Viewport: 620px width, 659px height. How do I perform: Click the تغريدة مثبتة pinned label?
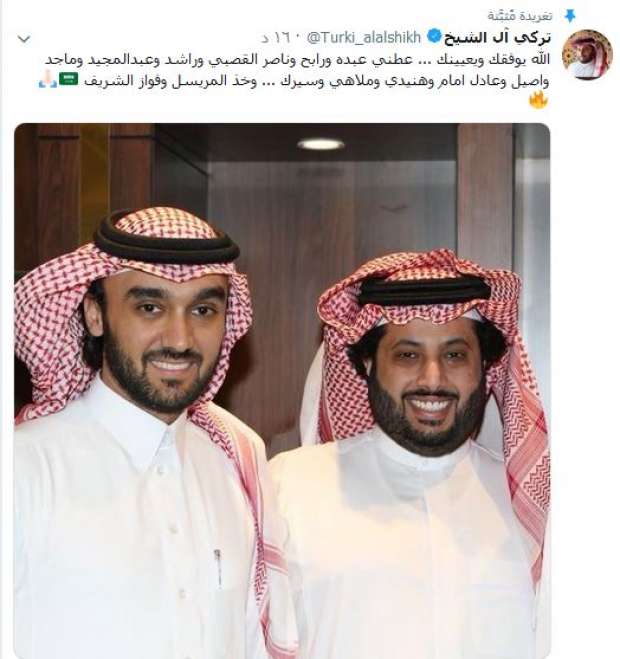click(520, 16)
